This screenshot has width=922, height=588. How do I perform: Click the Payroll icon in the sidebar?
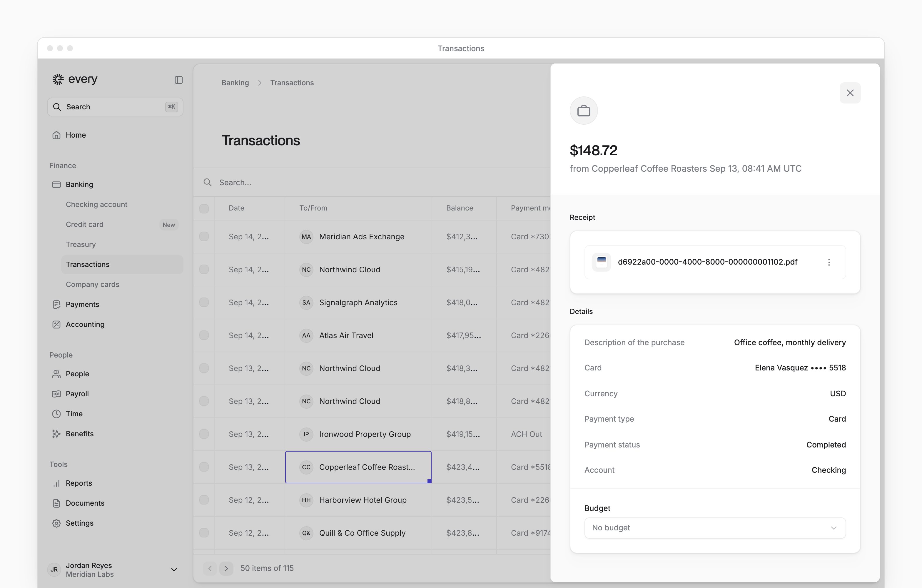[56, 394]
